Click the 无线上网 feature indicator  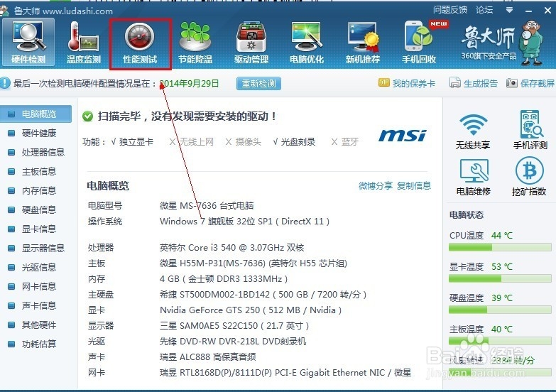[x=192, y=142]
